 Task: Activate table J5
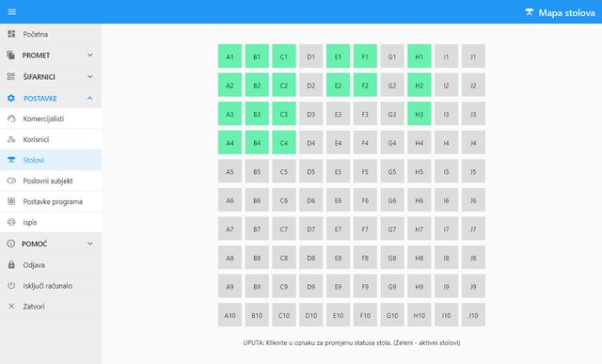[x=473, y=171]
